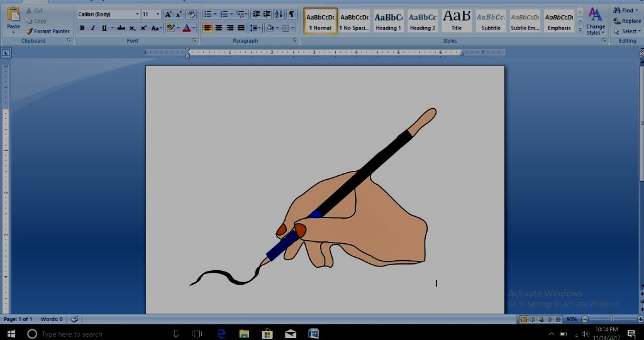Click the Bullets list icon
This screenshot has height=340, width=644.
click(x=208, y=14)
